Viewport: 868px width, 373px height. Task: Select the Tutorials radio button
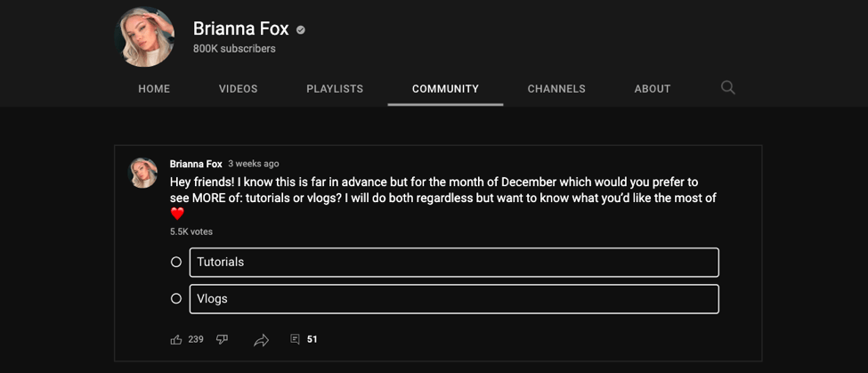tap(176, 262)
